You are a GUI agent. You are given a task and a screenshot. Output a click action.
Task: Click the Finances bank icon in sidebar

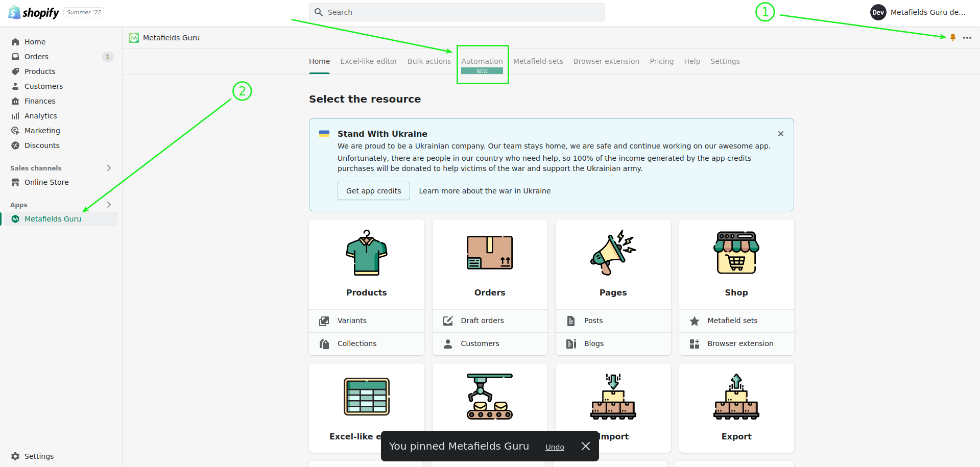click(15, 101)
